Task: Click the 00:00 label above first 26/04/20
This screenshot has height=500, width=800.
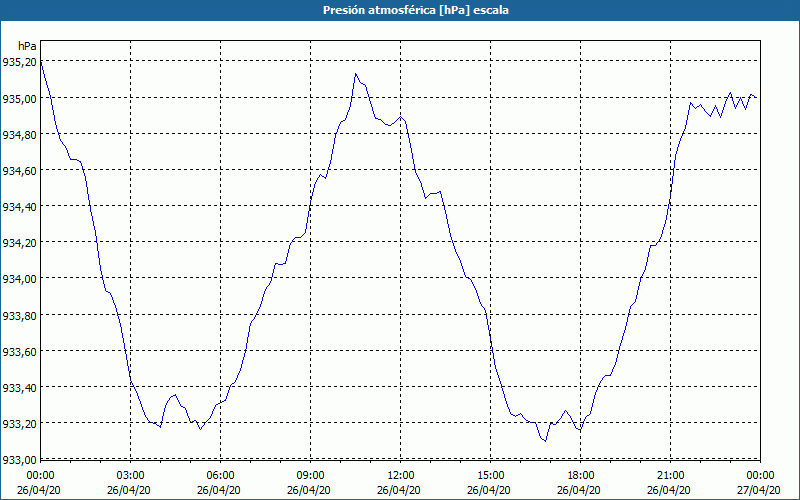Action: pyautogui.click(x=40, y=476)
